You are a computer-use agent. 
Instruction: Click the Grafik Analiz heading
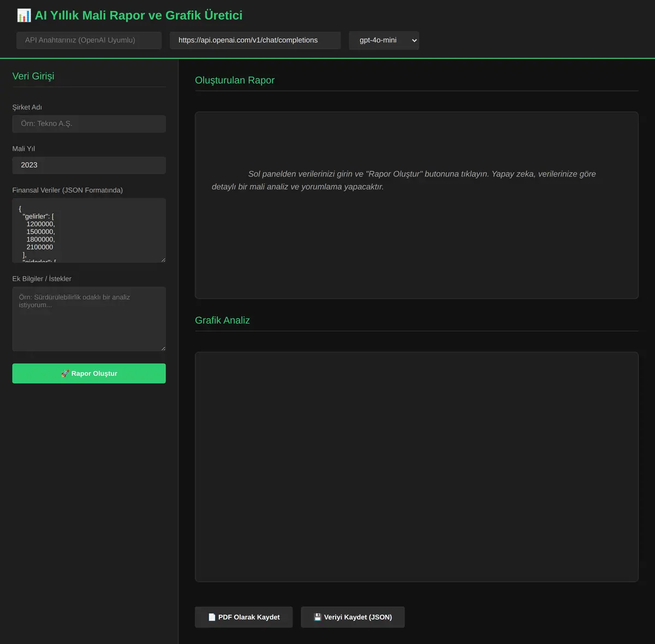(x=223, y=321)
